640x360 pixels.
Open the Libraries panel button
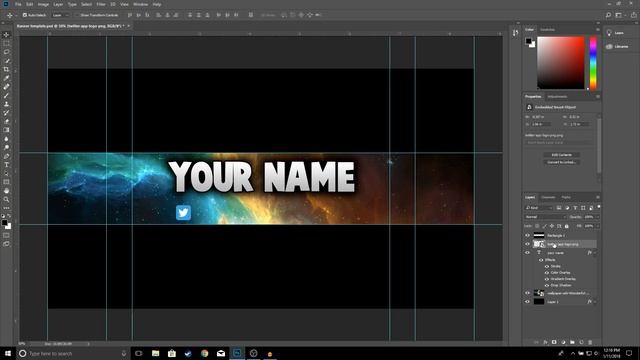tap(617, 47)
